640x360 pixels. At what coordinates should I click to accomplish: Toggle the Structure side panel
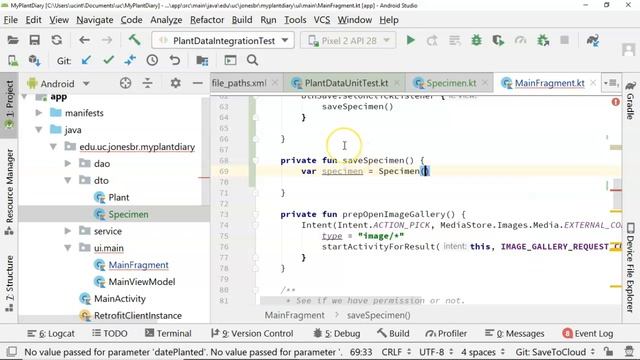click(9, 283)
